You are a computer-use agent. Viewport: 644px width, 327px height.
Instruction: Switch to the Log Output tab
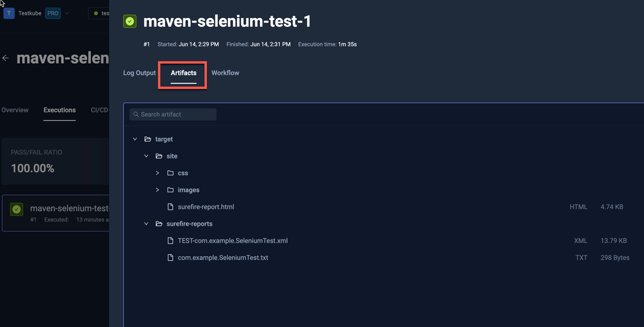click(139, 73)
